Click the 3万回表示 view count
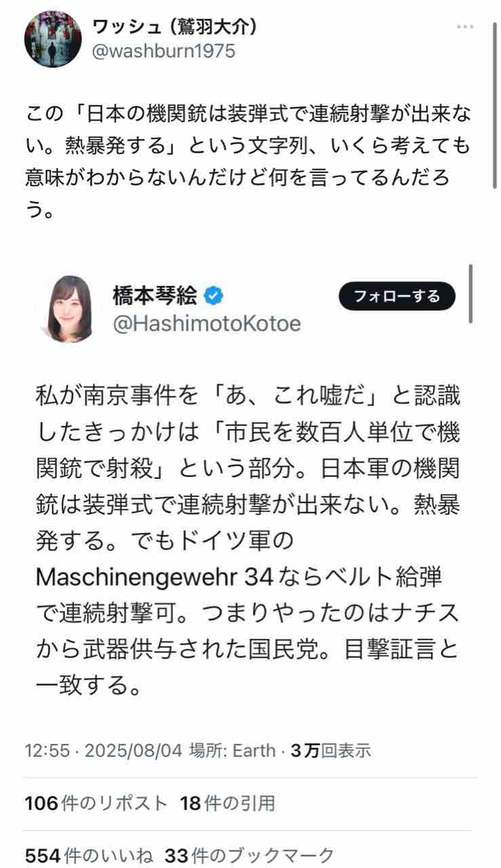Viewport: 501px width, 868px height. pos(330,751)
